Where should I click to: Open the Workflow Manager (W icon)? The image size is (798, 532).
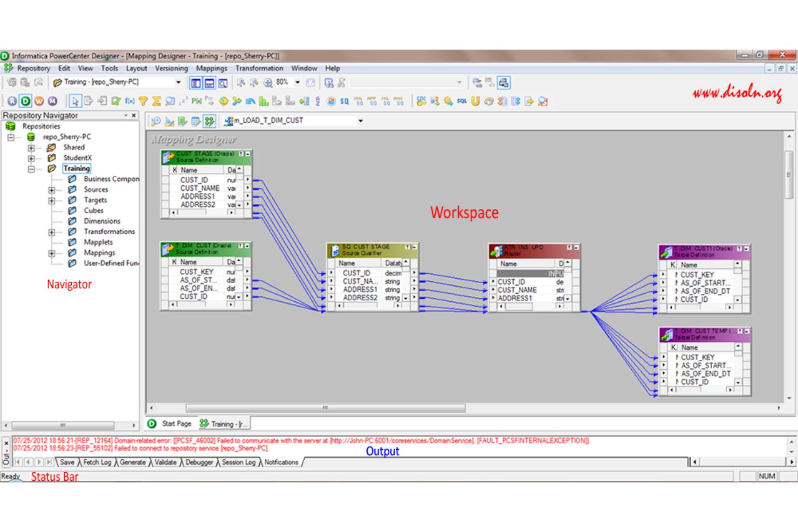pyautogui.click(x=39, y=101)
